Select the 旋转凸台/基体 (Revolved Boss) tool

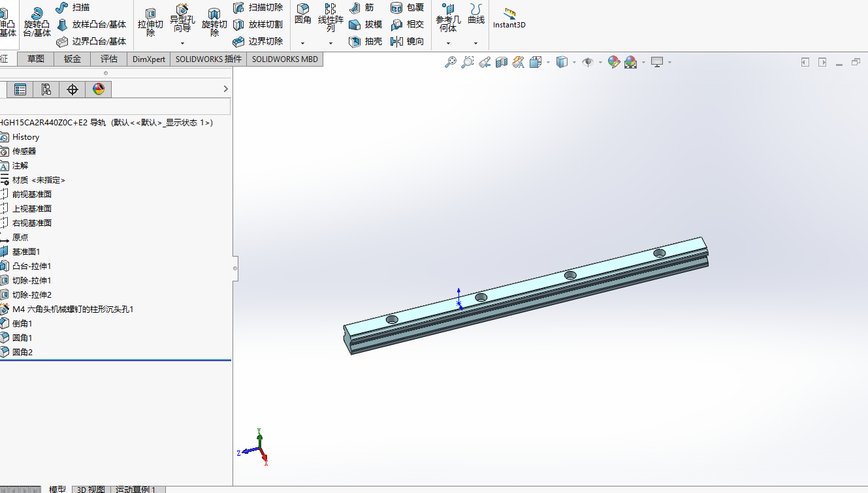click(37, 22)
